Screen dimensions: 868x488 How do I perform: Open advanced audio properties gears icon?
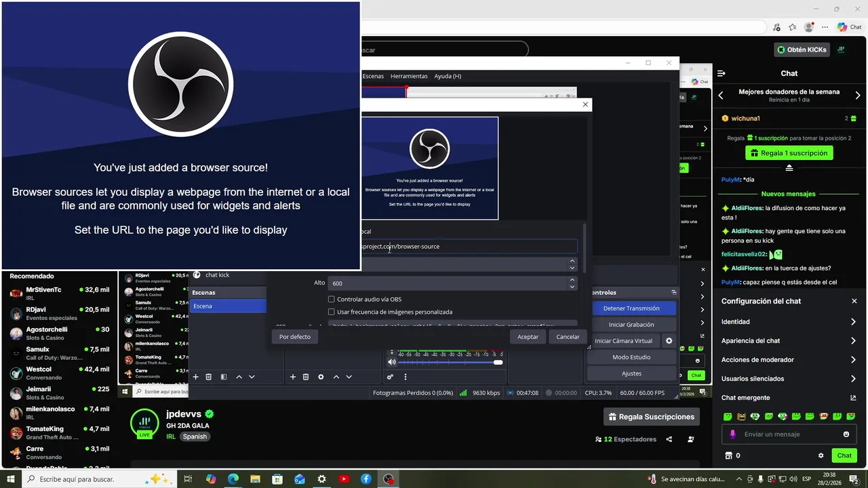click(x=391, y=377)
